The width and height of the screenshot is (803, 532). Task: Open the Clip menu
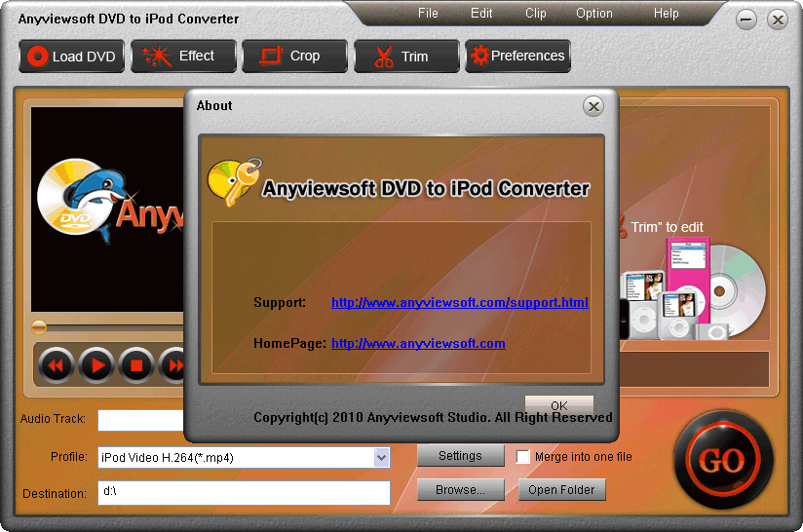[536, 14]
